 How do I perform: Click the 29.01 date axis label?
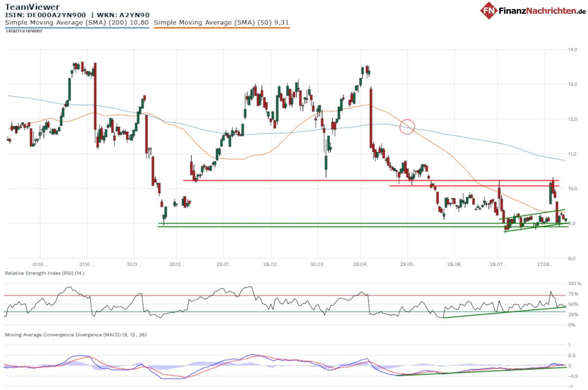click(224, 265)
